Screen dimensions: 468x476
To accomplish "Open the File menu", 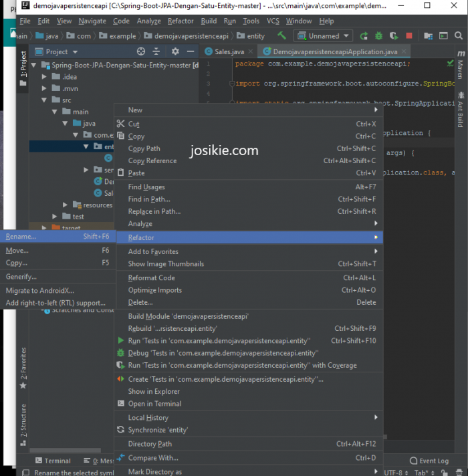I will [x=25, y=21].
